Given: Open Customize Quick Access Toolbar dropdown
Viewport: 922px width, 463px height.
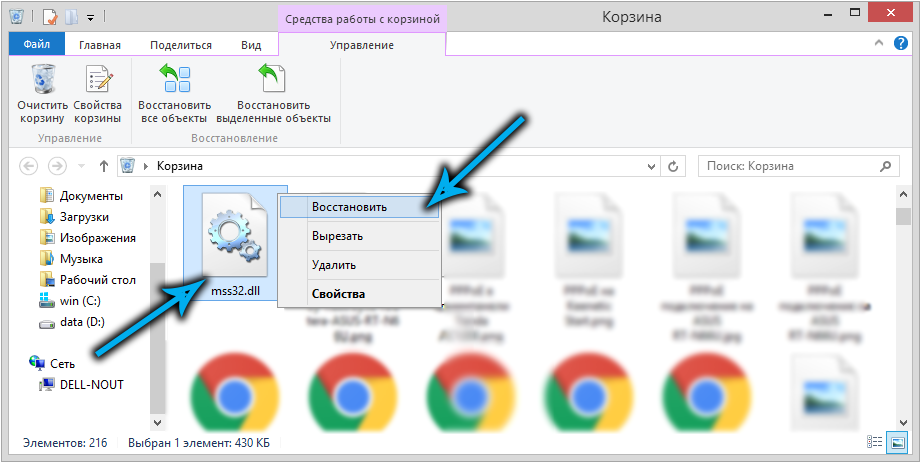Looking at the screenshot, I should pos(91,18).
